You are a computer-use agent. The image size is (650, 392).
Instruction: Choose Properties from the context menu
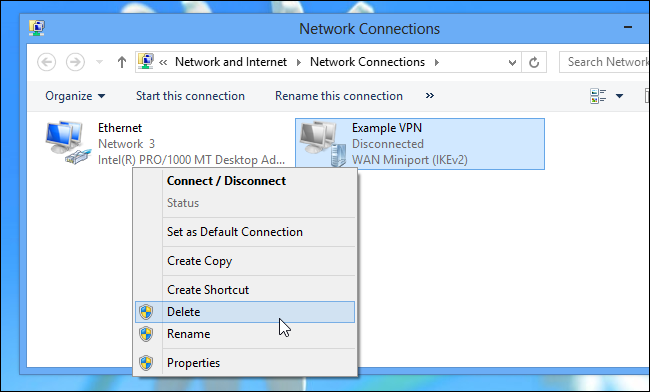[245, 363]
